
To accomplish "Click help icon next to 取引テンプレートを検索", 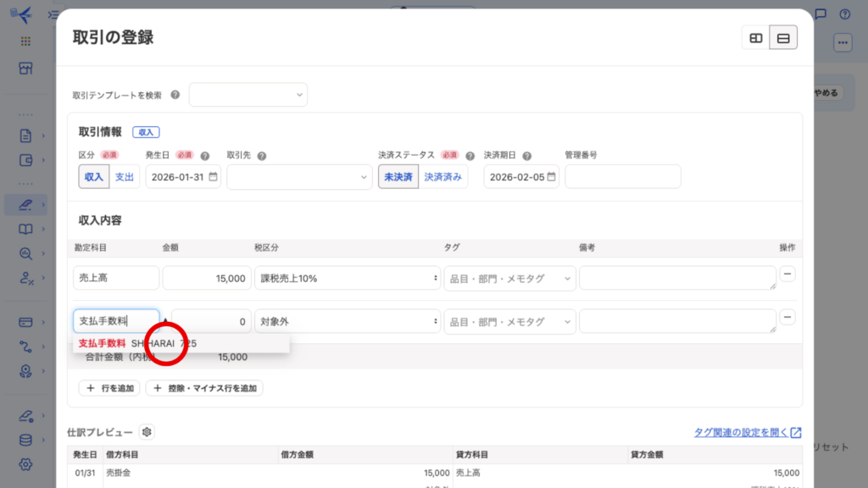I will [x=175, y=95].
